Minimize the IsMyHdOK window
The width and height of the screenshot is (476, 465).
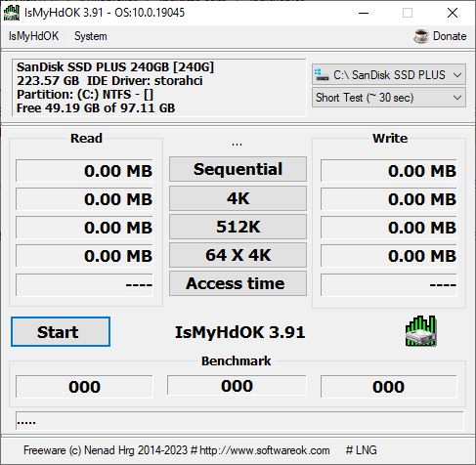(x=364, y=13)
